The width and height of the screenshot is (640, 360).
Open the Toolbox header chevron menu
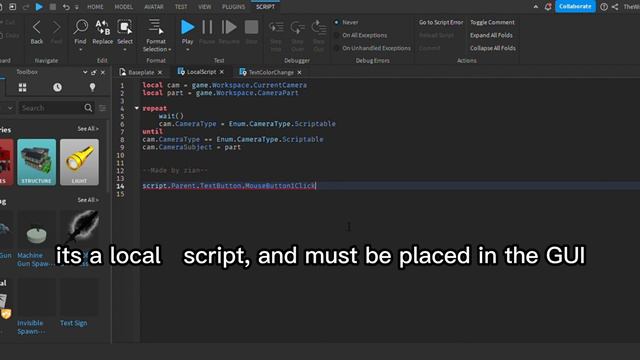[x=85, y=72]
